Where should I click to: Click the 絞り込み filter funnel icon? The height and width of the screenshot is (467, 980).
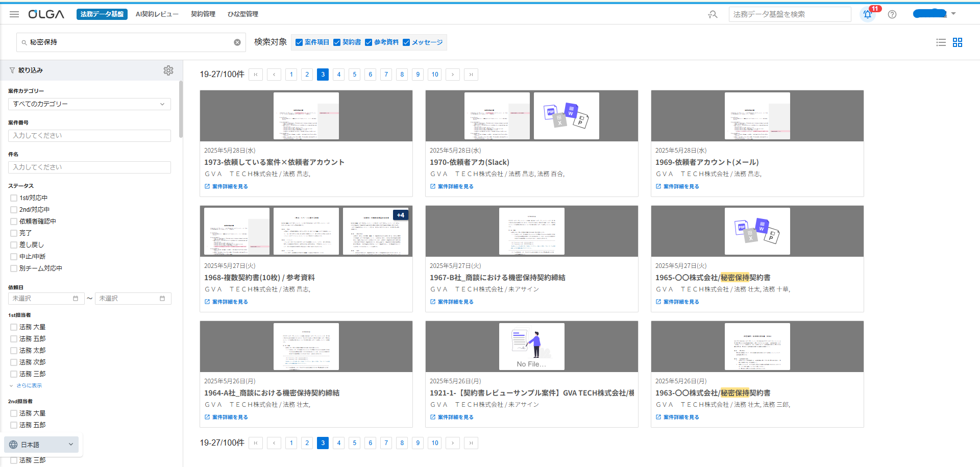12,70
